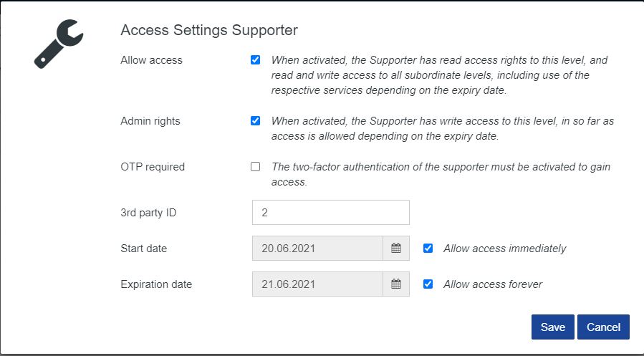
Task: Open the Start date calendar picker
Action: tap(396, 249)
